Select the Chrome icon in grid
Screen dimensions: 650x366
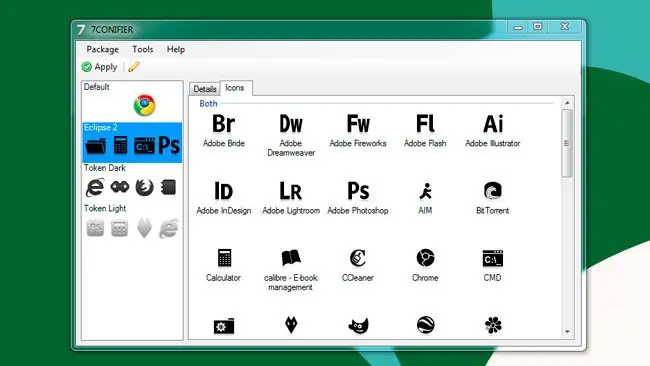[425, 258]
